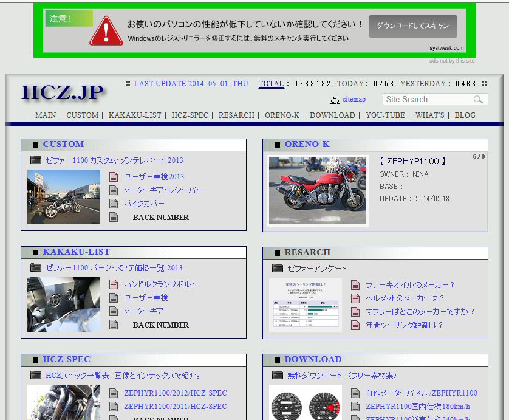Viewport: 509px width, 420px height.
Task: Click the document icon beside ZEPHYR1100/2011/HCZ-SPEC
Action: point(114,407)
